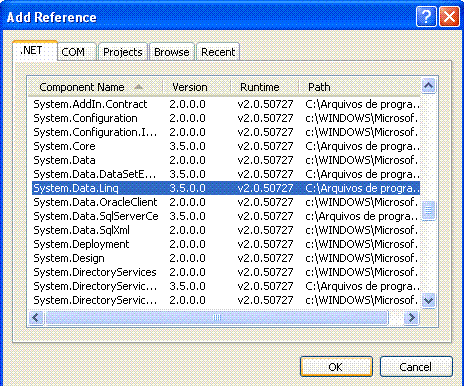Open the Projects tab

[x=123, y=52]
